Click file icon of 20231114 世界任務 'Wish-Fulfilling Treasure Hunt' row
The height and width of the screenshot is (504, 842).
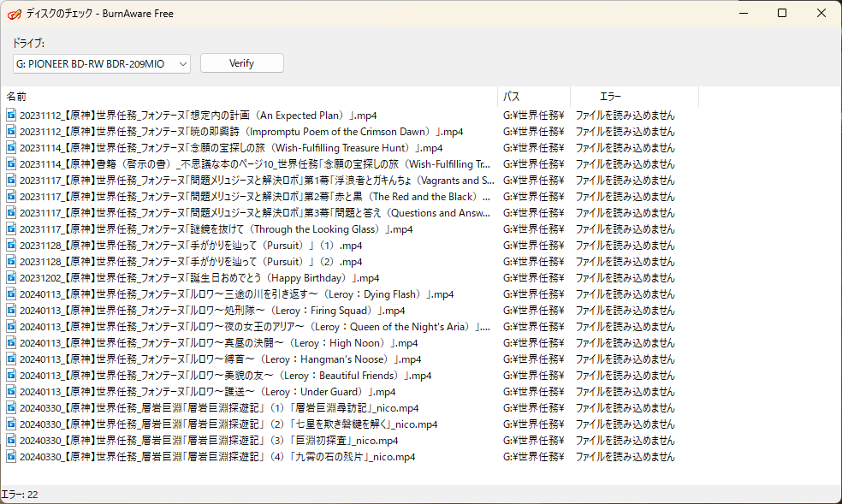click(x=11, y=147)
